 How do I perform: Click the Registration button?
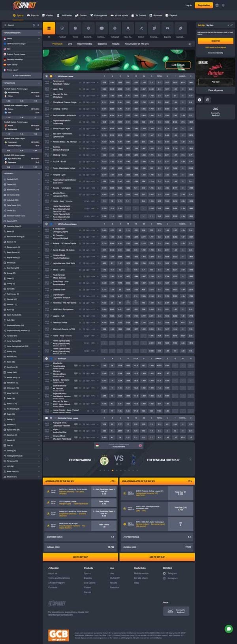click(204, 5)
